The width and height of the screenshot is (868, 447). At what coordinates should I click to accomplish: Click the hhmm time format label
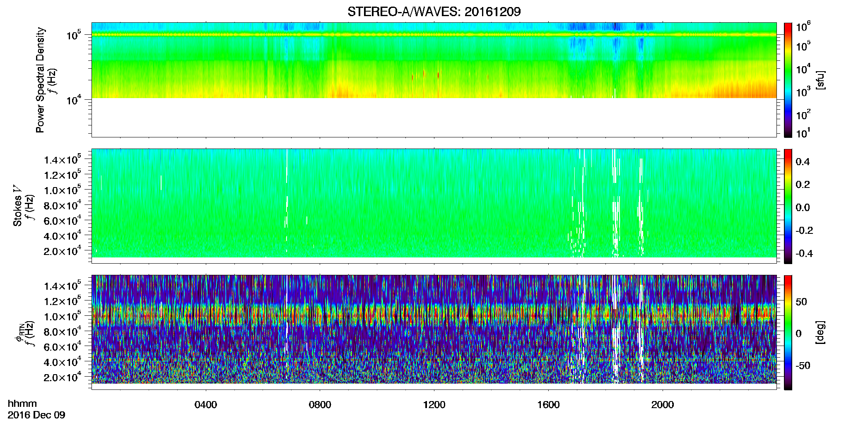22,404
